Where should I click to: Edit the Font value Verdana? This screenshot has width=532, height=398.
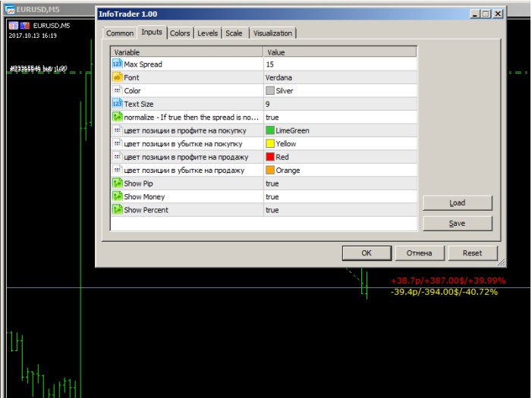(x=340, y=77)
